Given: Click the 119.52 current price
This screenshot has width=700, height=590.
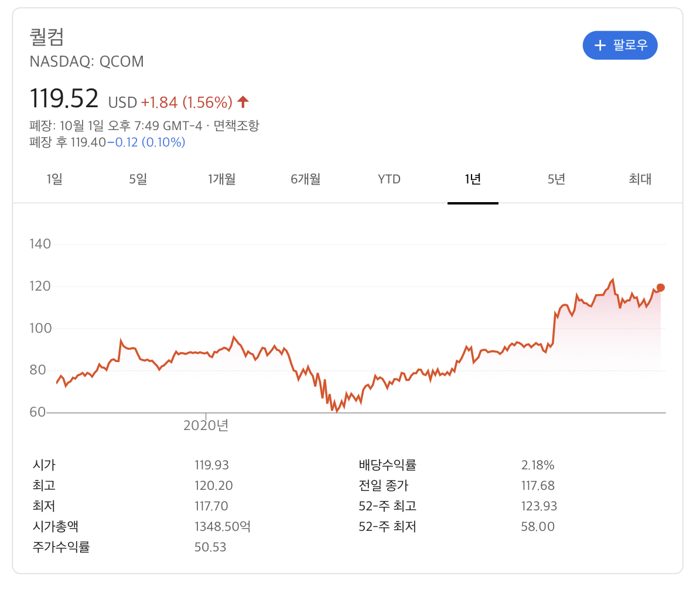Looking at the screenshot, I should coord(64,98).
